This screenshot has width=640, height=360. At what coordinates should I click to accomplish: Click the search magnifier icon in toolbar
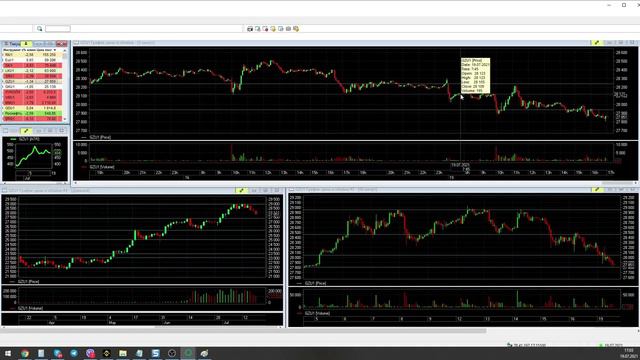[40, 29]
